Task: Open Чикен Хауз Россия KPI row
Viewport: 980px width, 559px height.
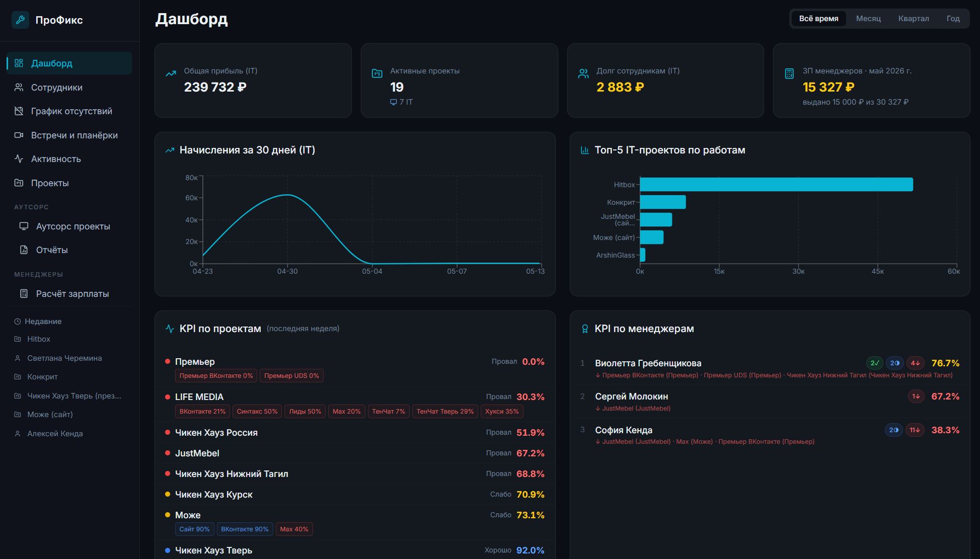Action: pos(355,433)
